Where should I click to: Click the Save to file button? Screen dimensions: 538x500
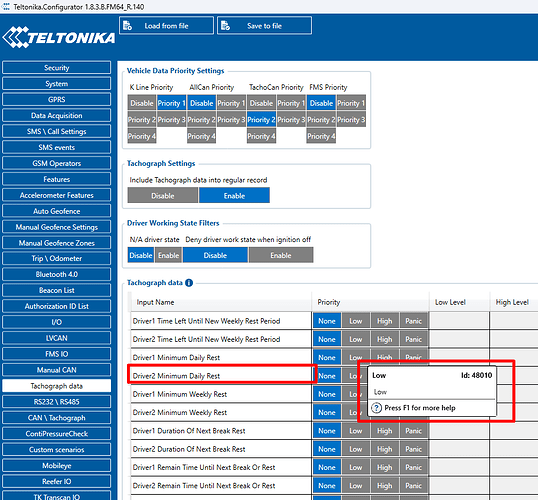point(265,26)
